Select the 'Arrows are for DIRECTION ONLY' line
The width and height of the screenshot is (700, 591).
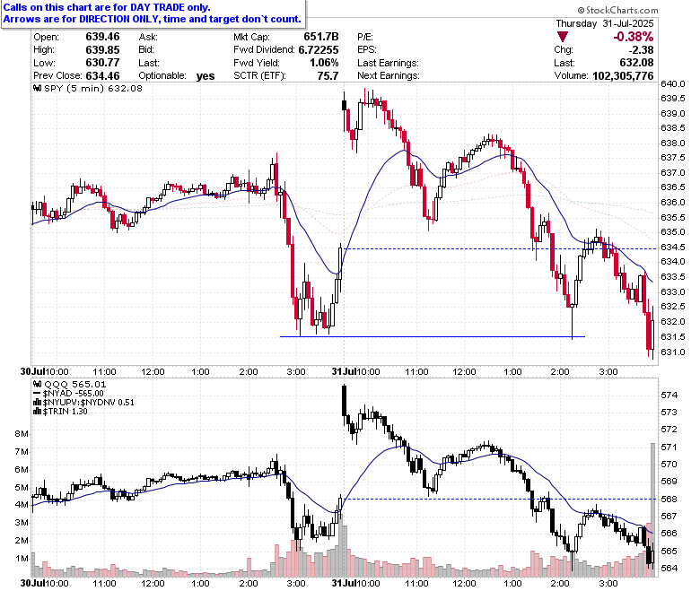point(153,19)
